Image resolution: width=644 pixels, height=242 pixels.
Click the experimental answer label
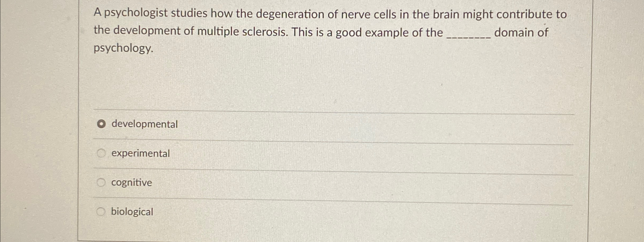click(x=141, y=153)
